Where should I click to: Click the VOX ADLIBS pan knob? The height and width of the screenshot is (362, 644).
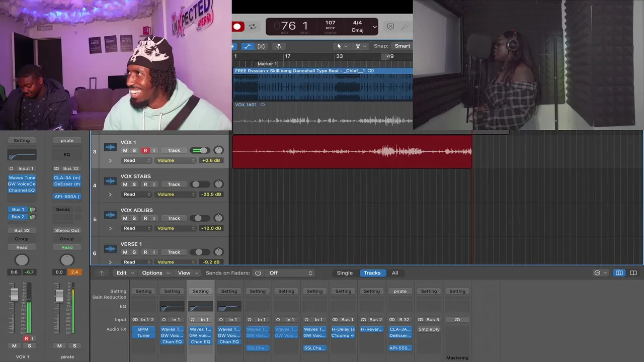(x=218, y=218)
